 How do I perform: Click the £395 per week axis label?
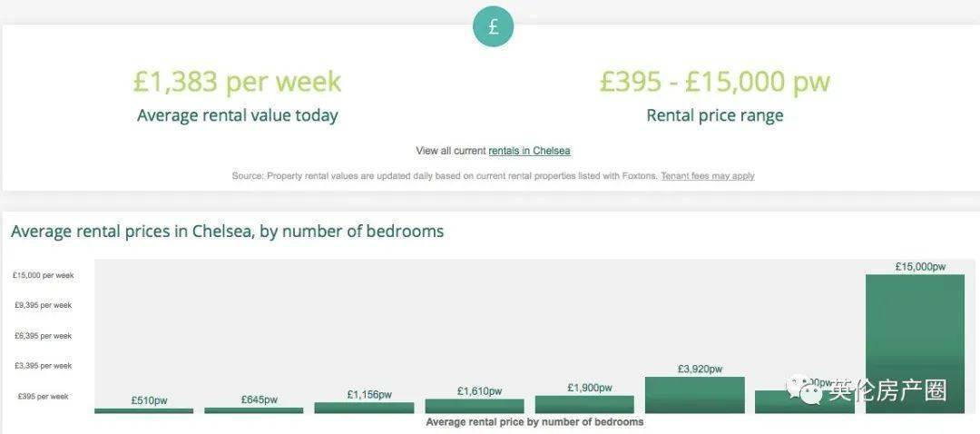click(x=44, y=397)
